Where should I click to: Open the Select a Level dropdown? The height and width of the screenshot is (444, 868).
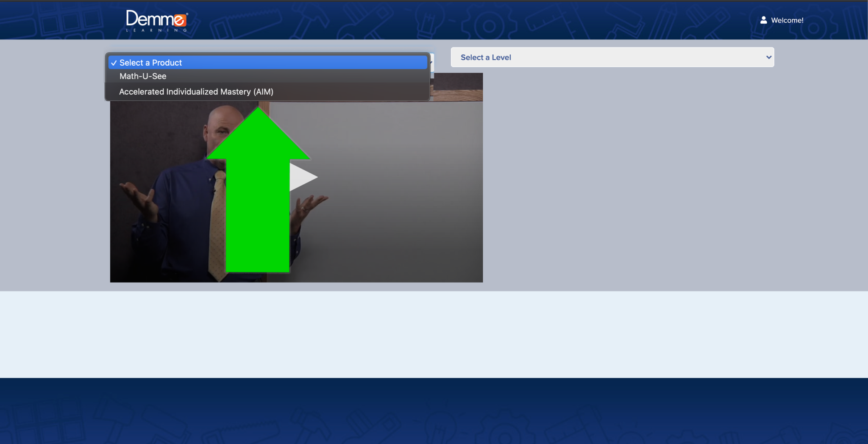coord(612,57)
